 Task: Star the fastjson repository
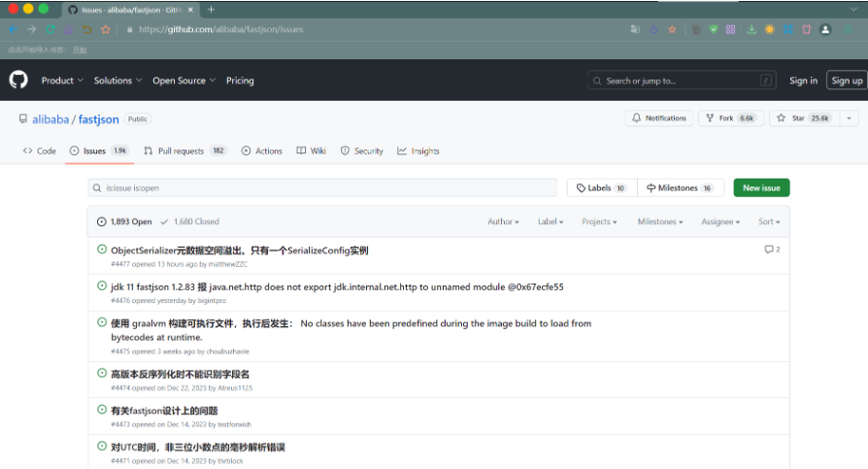(804, 117)
